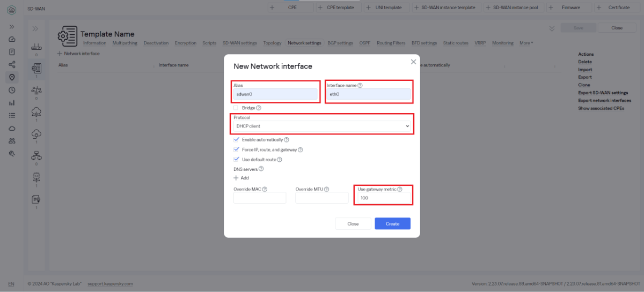644x292 pixels.
Task: Click help icon next to Interface name
Action: tap(360, 85)
